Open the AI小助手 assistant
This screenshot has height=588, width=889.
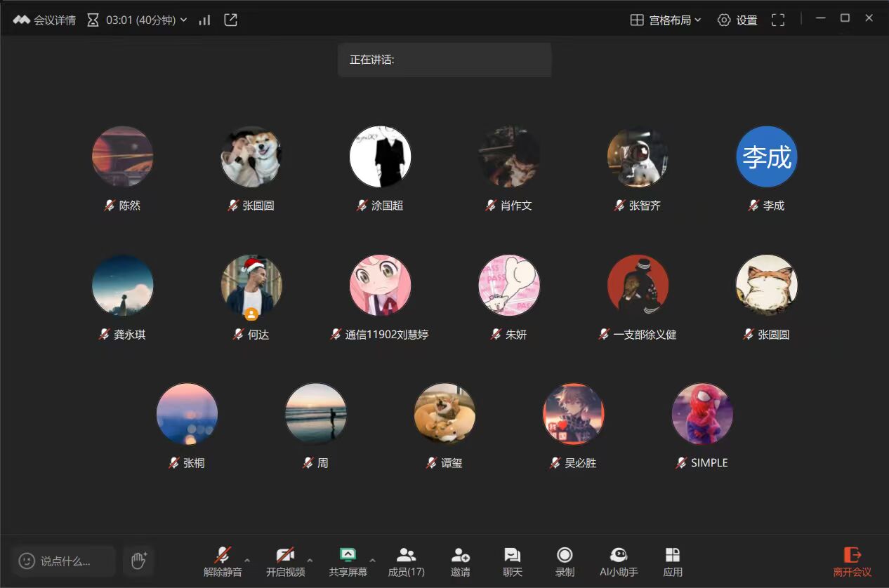tap(618, 562)
